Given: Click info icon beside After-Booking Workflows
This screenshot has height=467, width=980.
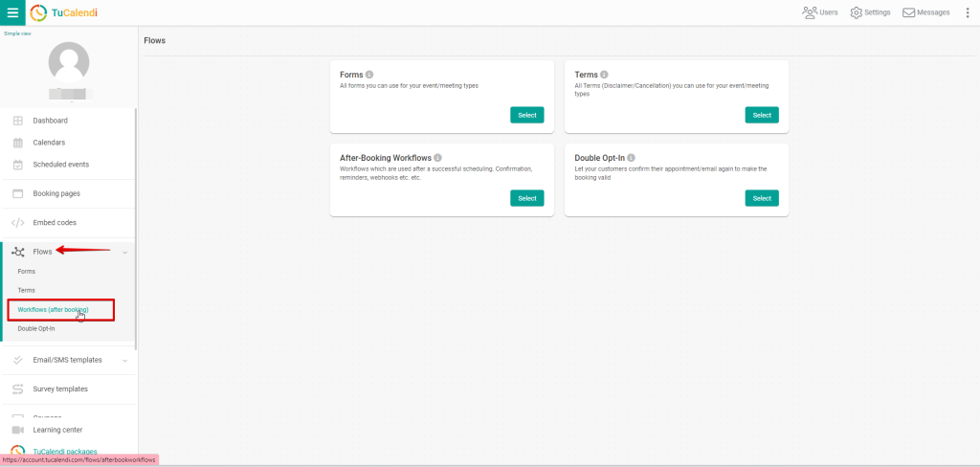Looking at the screenshot, I should (438, 158).
